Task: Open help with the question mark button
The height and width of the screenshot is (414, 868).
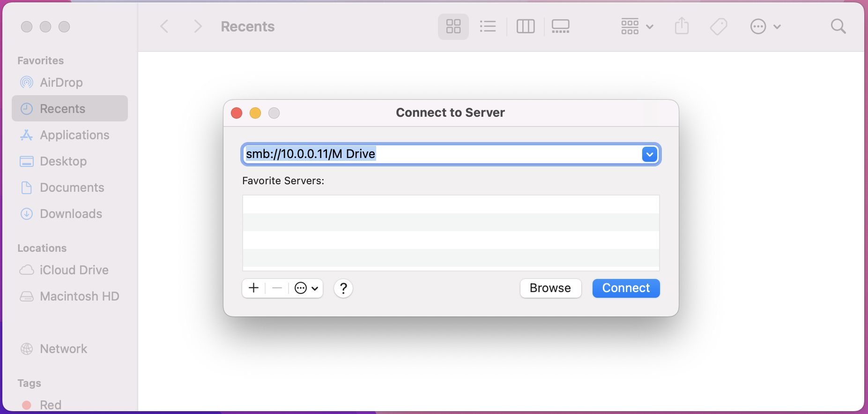Action: tap(343, 288)
